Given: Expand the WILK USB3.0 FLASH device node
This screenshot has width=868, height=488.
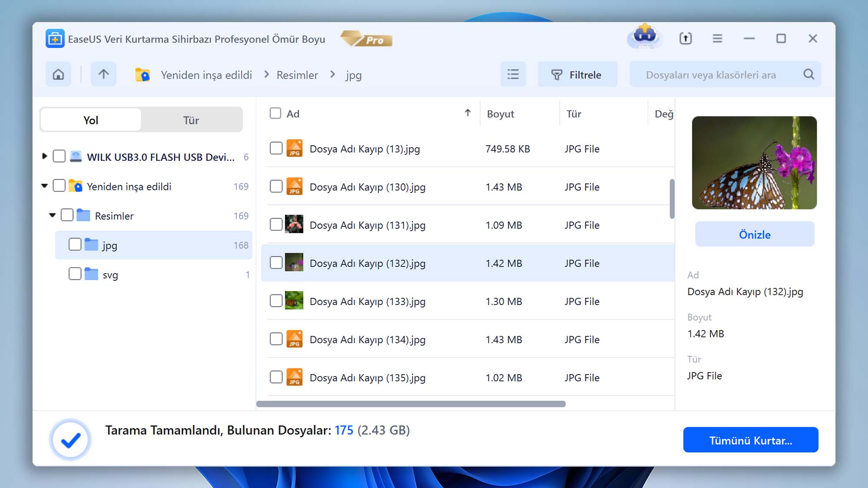Looking at the screenshot, I should point(45,157).
